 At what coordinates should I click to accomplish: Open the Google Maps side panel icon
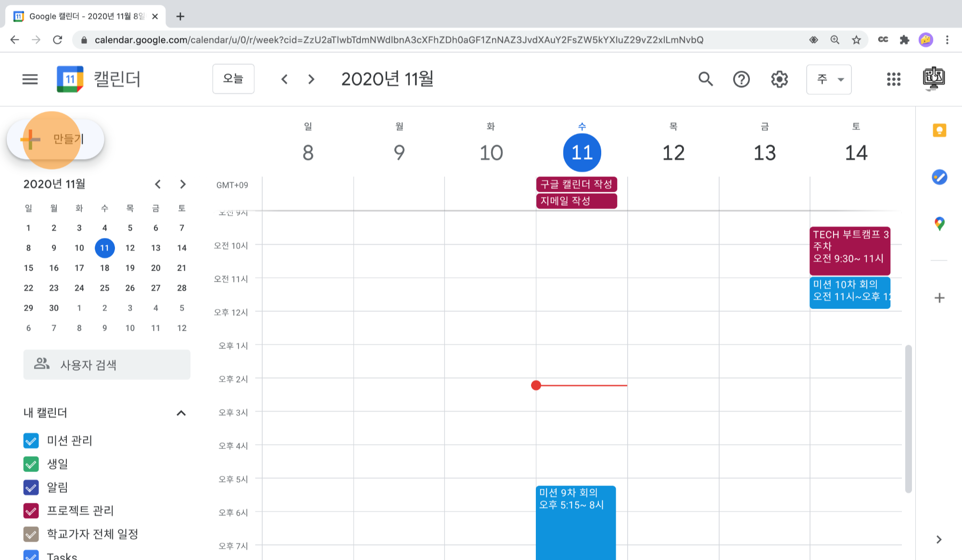tap(939, 224)
